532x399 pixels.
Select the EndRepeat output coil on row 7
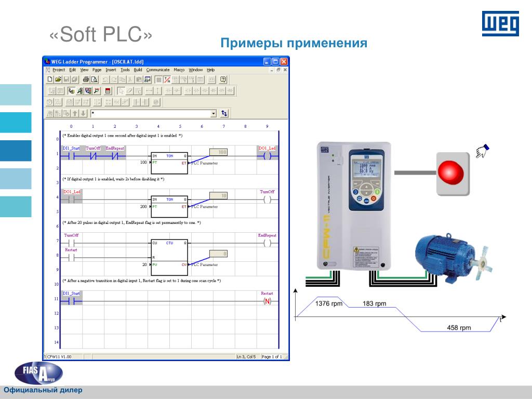coord(268,243)
